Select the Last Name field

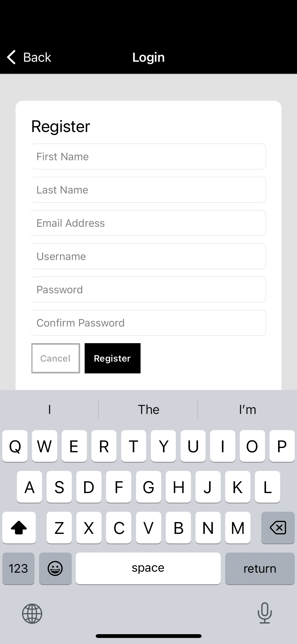(149, 190)
